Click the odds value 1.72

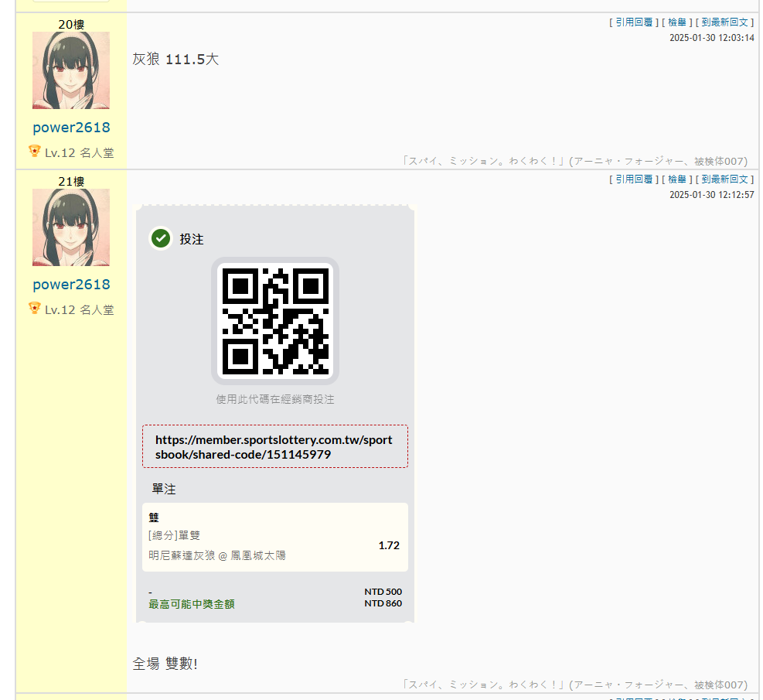(389, 545)
